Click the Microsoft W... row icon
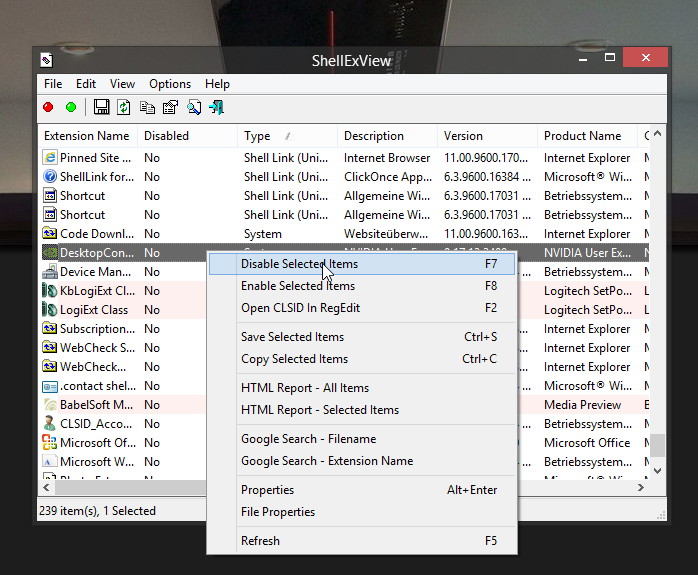This screenshot has height=575, width=698. pyautogui.click(x=50, y=462)
